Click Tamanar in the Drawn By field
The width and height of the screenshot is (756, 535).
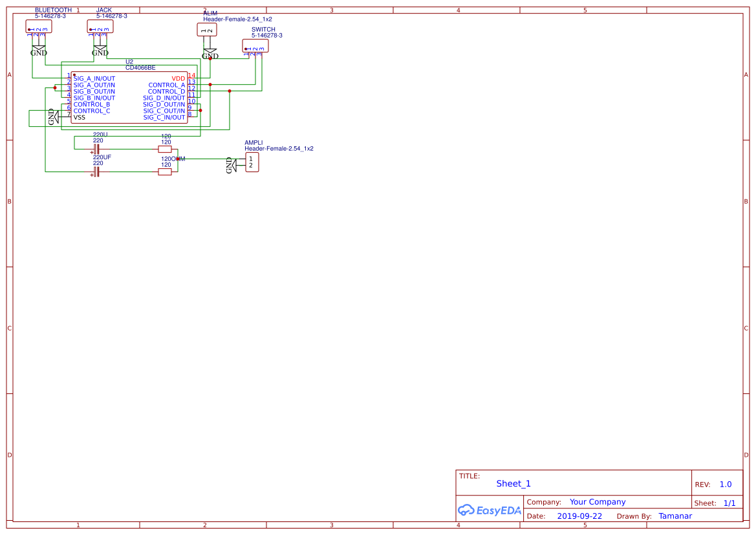click(x=675, y=516)
